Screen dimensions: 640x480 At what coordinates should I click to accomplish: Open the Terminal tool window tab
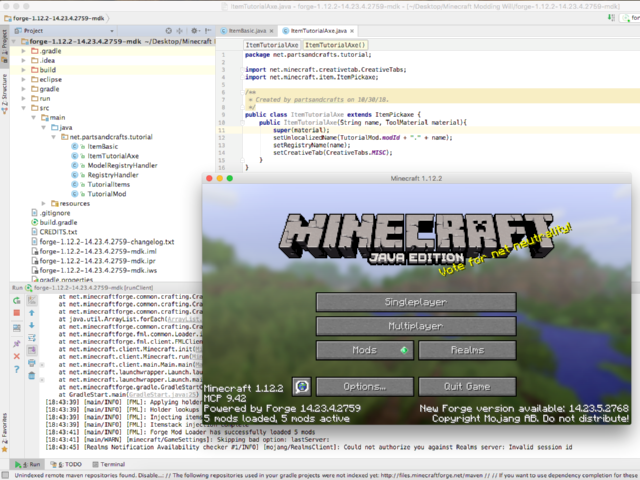point(109,464)
